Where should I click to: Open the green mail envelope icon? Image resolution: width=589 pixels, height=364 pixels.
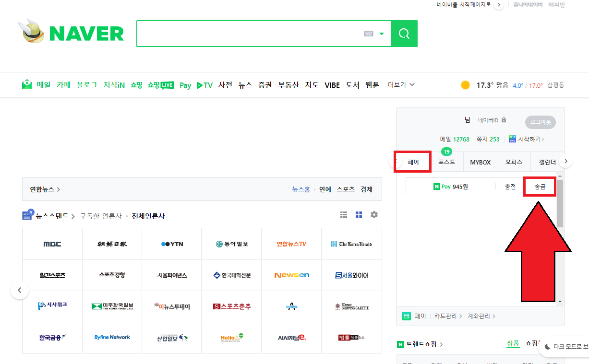coord(27,84)
